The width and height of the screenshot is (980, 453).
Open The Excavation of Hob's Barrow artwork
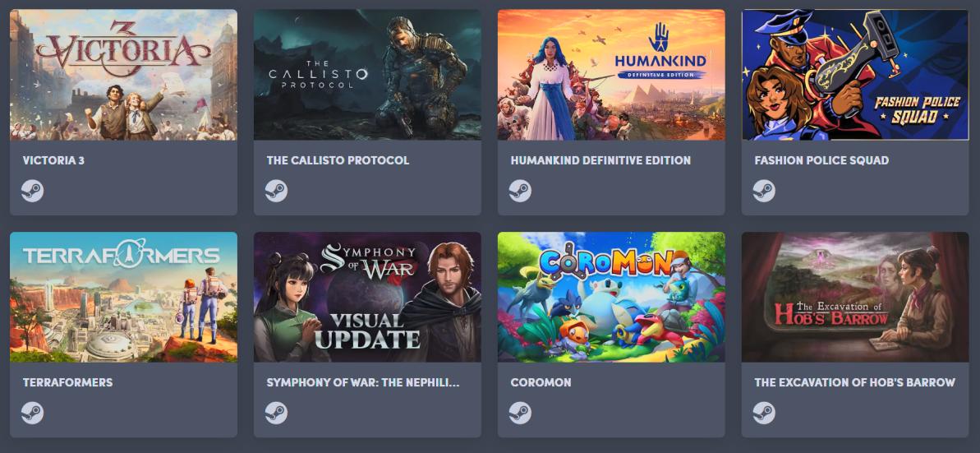[855, 297]
